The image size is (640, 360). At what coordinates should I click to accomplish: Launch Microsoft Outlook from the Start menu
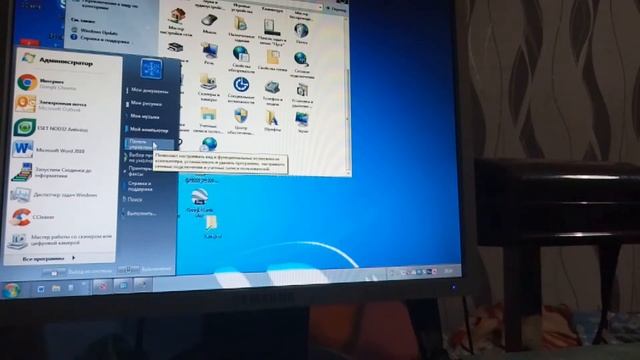tap(51, 105)
